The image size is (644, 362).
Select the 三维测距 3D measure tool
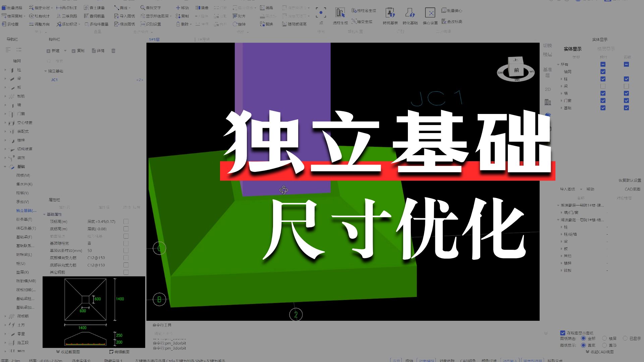click(66, 16)
